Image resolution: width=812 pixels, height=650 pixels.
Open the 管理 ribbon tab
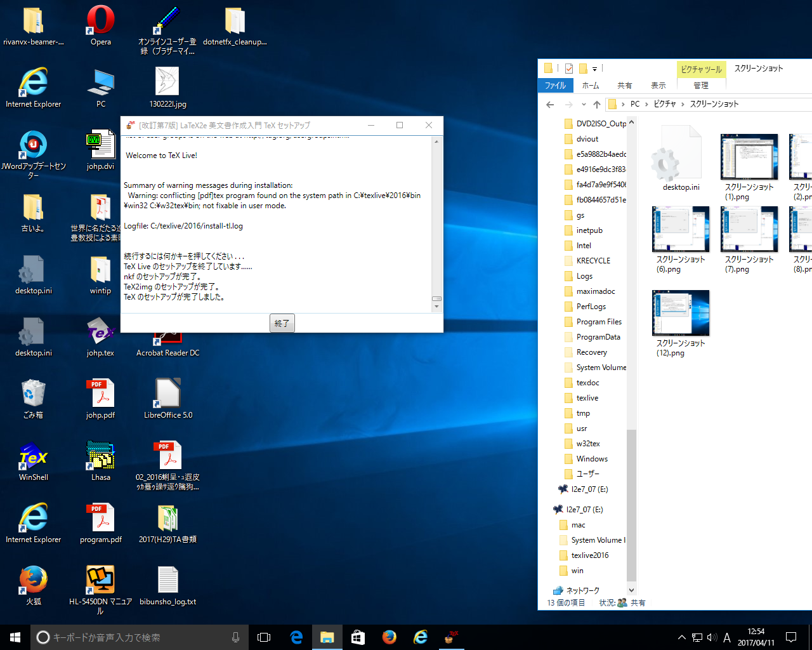pos(701,85)
